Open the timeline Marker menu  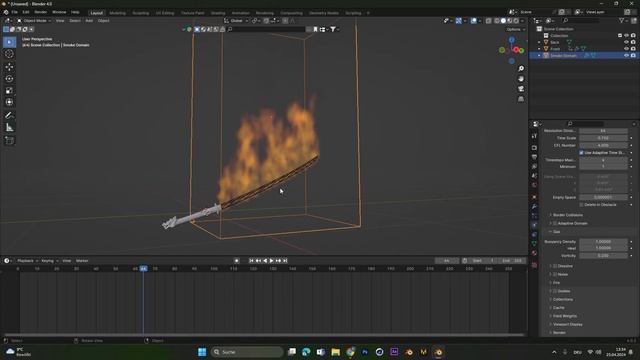tap(82, 260)
